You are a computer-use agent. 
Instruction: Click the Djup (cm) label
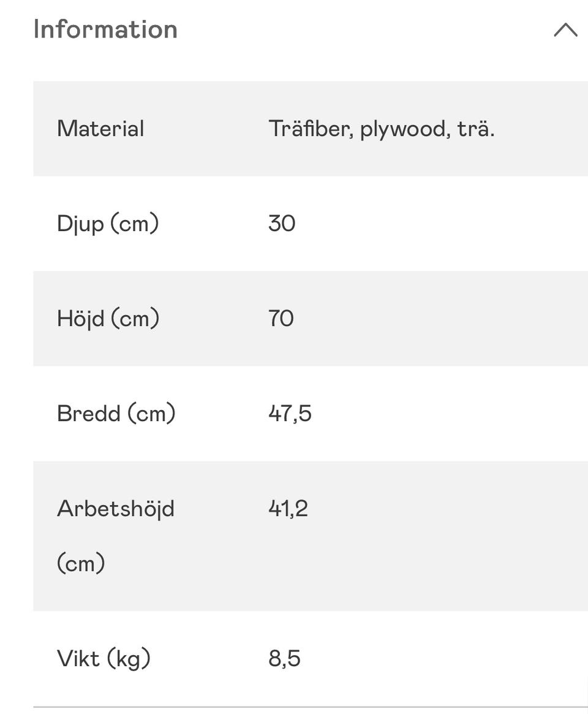pos(108,224)
